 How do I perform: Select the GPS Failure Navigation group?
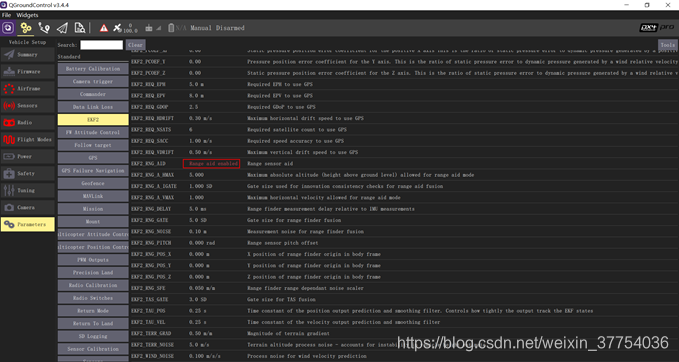coord(93,171)
